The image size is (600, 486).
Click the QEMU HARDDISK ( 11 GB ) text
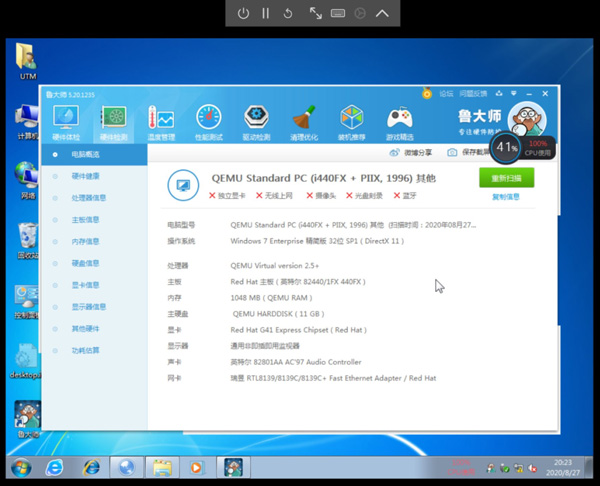(x=278, y=314)
